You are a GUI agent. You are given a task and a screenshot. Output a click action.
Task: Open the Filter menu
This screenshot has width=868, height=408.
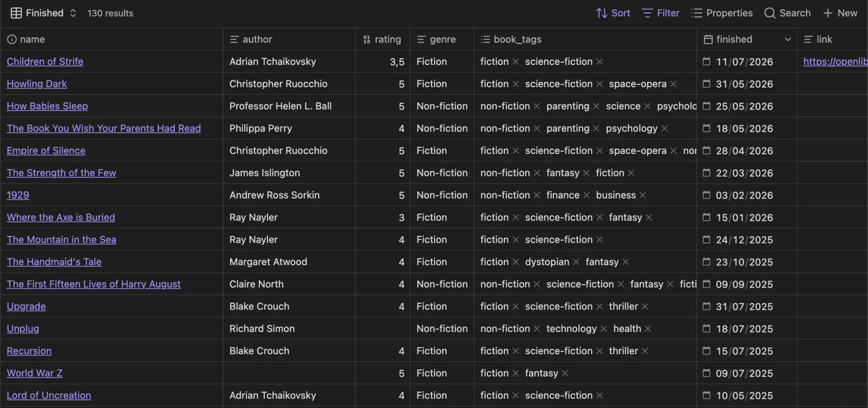[x=660, y=13]
